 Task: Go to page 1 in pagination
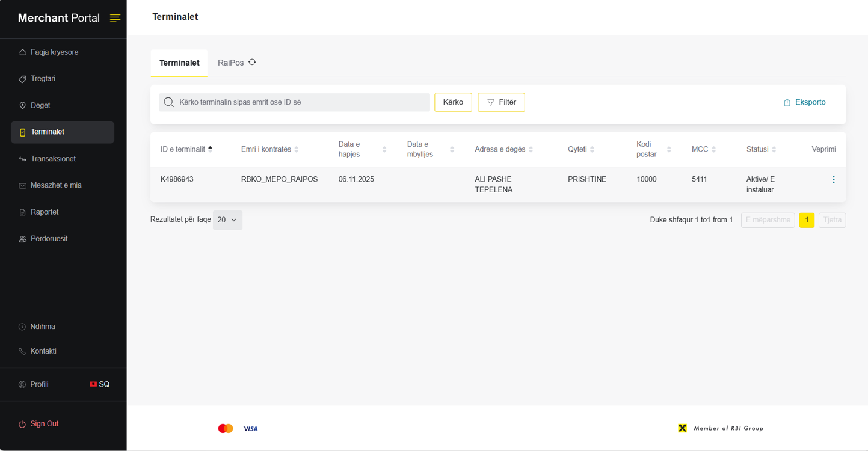point(807,220)
